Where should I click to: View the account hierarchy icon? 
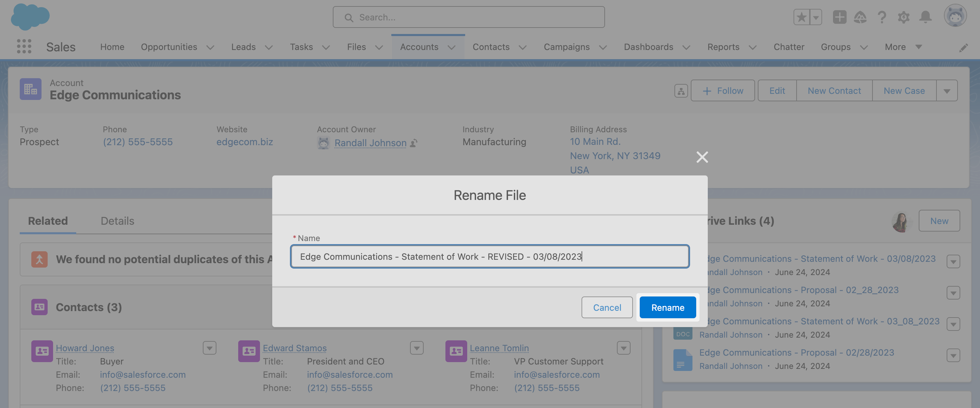pos(681,90)
